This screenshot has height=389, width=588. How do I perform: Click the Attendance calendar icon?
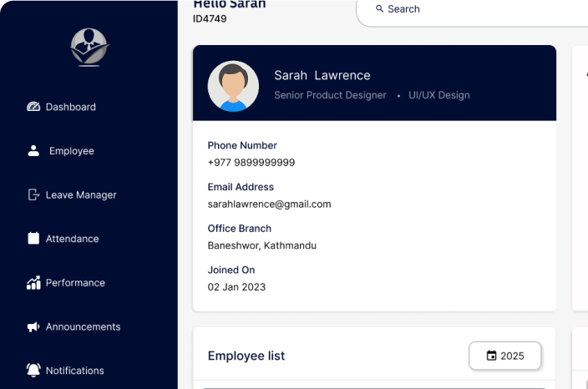tap(33, 239)
